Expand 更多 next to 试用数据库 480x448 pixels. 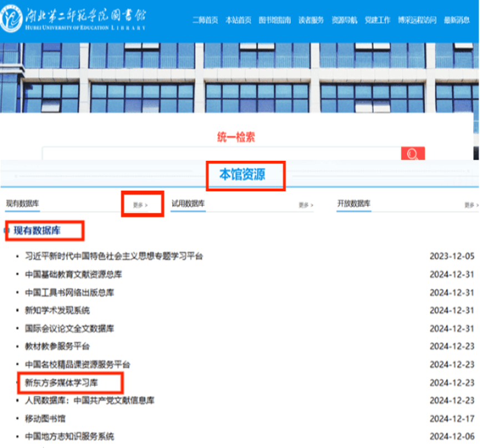306,205
